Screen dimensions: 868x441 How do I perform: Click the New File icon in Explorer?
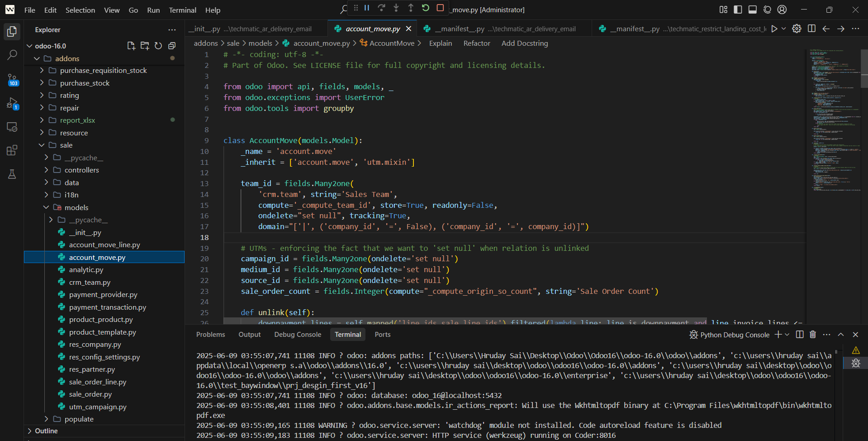tap(131, 46)
